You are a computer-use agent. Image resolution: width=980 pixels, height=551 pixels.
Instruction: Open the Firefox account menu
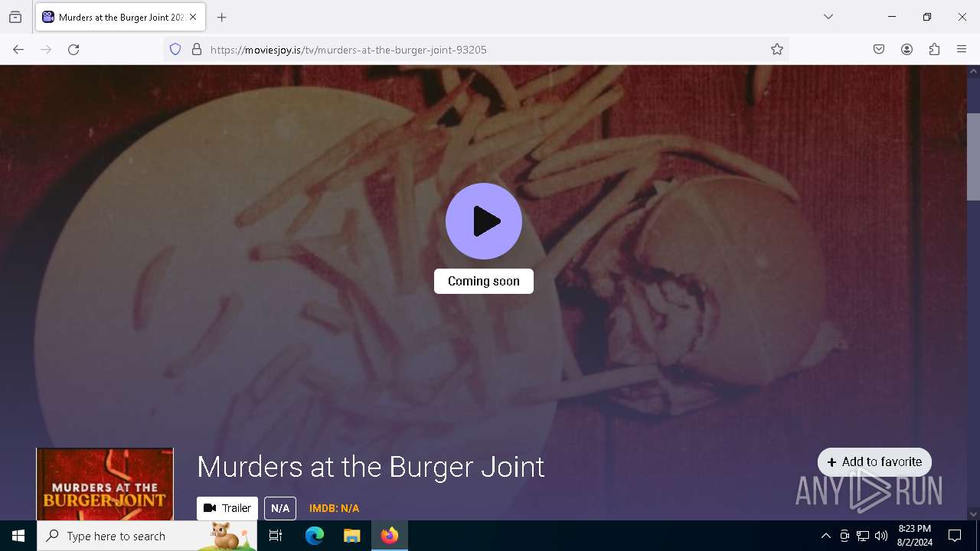click(x=906, y=50)
